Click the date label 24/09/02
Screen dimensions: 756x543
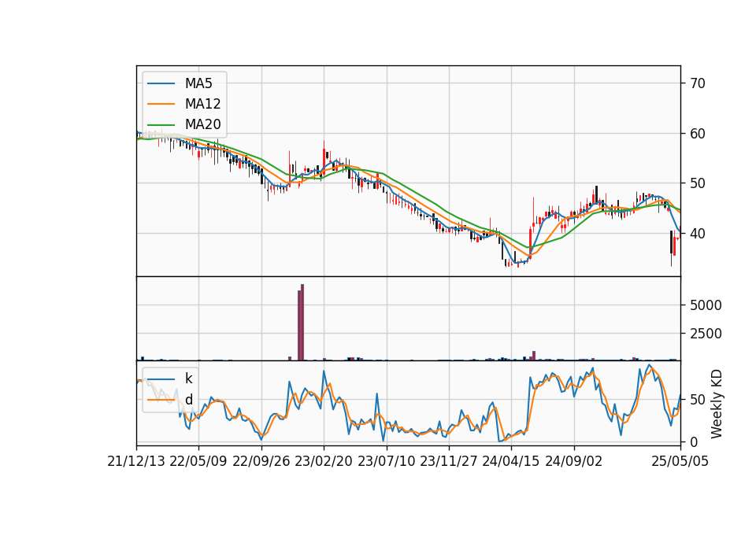point(574,462)
